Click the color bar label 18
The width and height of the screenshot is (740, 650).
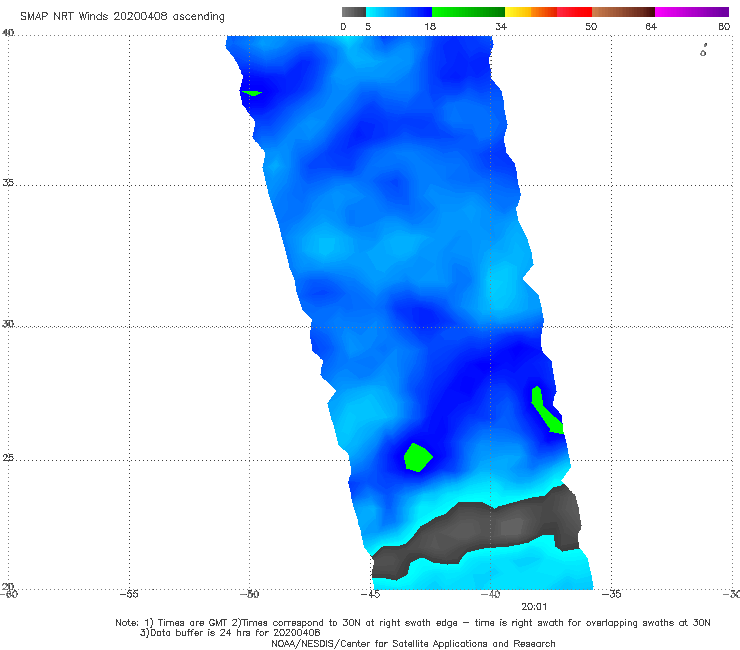pyautogui.click(x=430, y=26)
